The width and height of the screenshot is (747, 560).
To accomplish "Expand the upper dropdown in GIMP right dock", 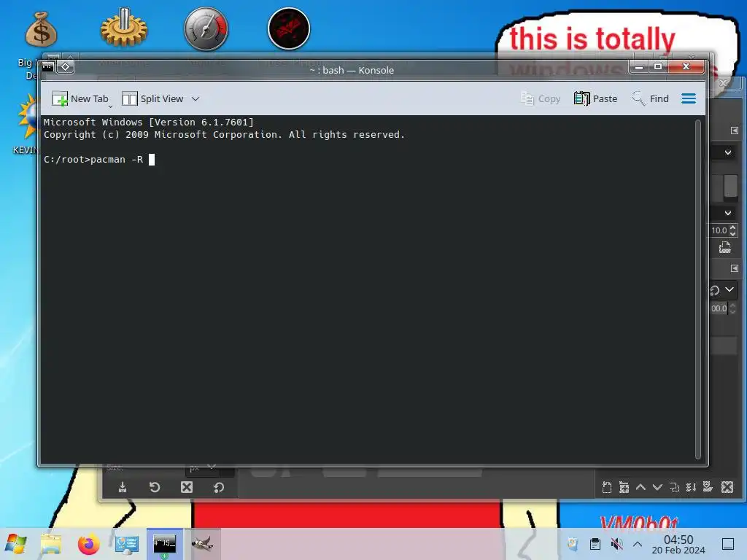I will tap(728, 153).
